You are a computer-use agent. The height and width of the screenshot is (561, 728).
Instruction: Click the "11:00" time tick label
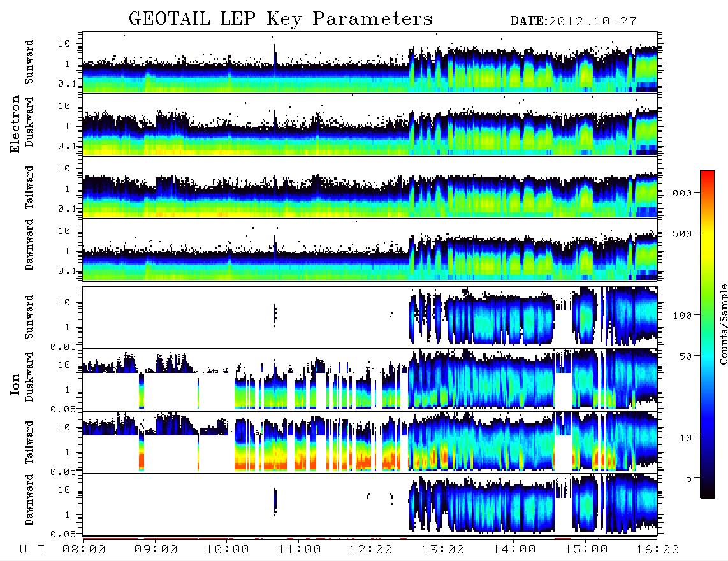coord(300,550)
